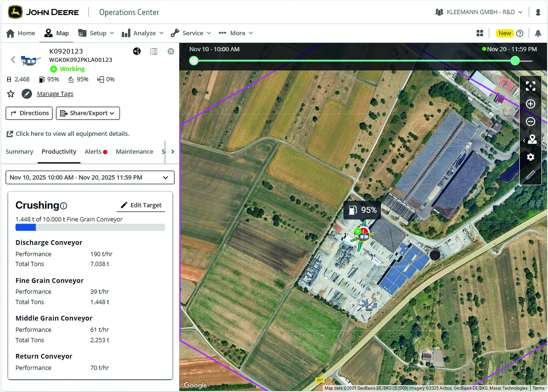Image resolution: width=548 pixels, height=392 pixels.
Task: Click the map zoom out icon
Action: (x=530, y=122)
